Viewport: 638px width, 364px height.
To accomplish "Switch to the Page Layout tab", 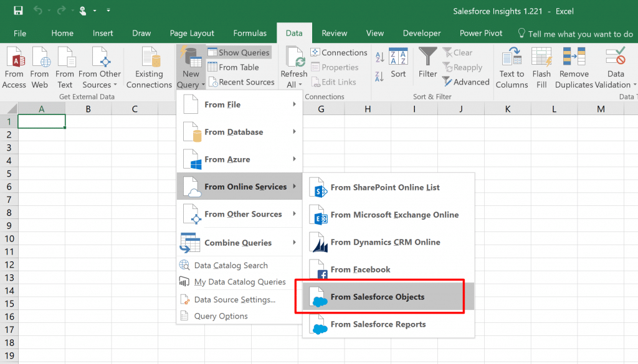I will coord(192,34).
